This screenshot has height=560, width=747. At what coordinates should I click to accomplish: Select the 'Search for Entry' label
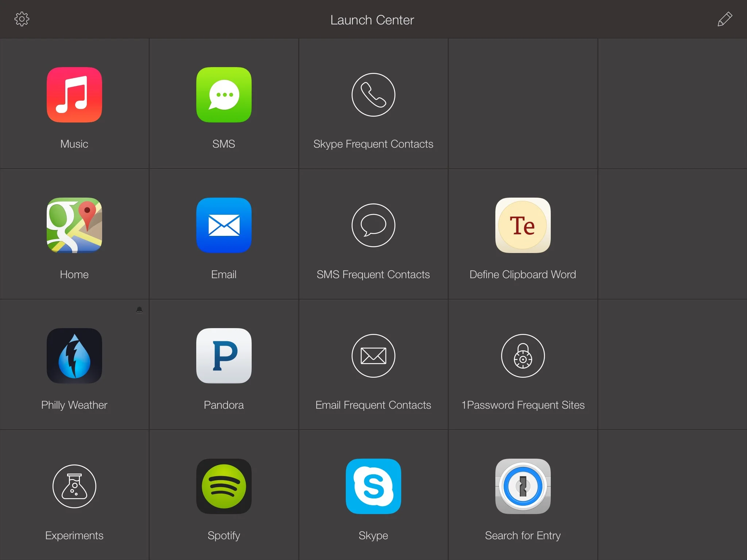coord(523,536)
